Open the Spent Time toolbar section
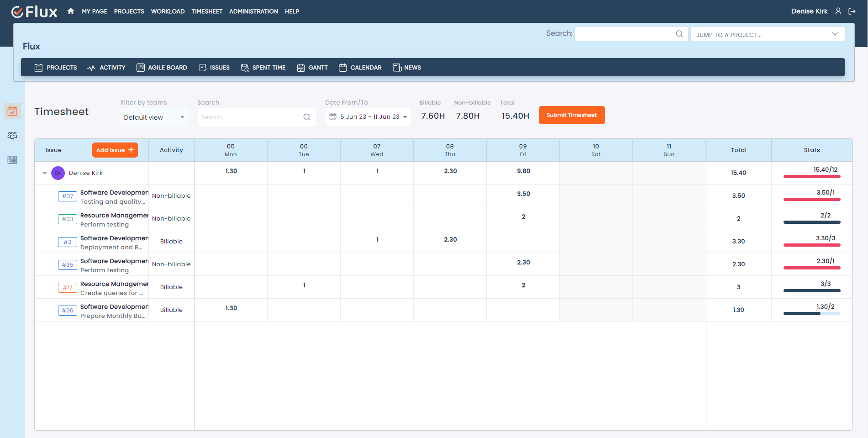868x438 pixels. pos(263,67)
